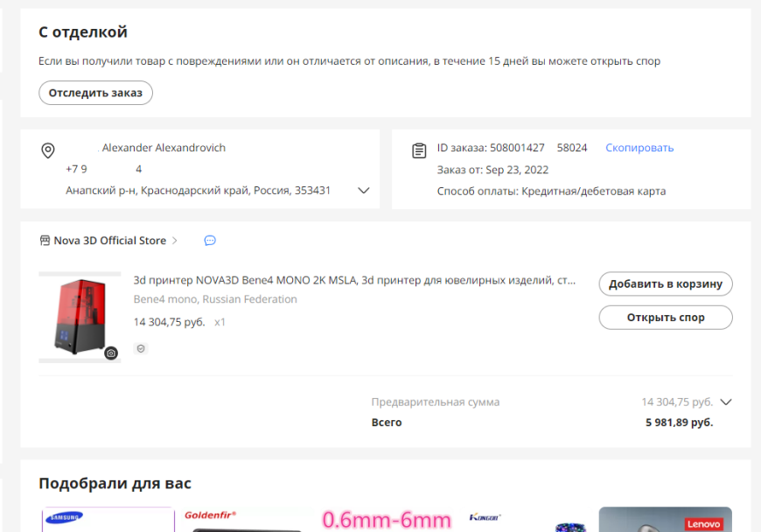This screenshot has width=761, height=532.
Task: Open chat with the seller icon
Action: pyautogui.click(x=210, y=241)
